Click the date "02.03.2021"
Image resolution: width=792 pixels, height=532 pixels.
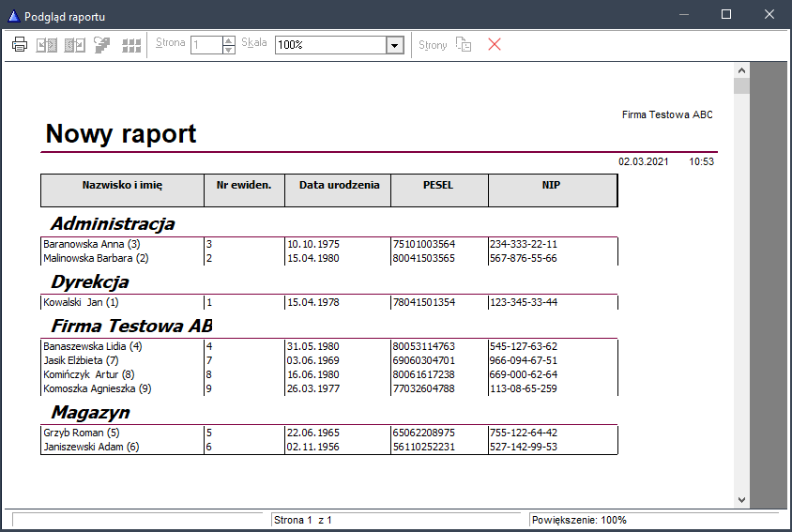tap(643, 161)
